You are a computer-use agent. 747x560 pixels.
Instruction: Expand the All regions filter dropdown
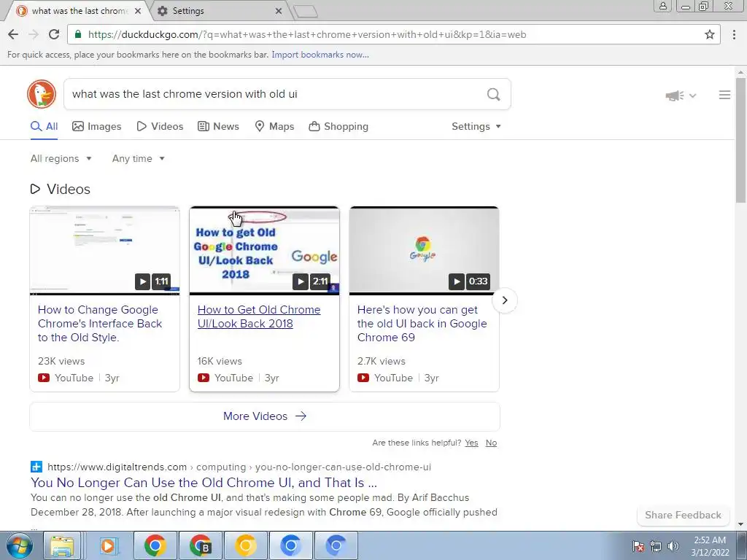61,158
